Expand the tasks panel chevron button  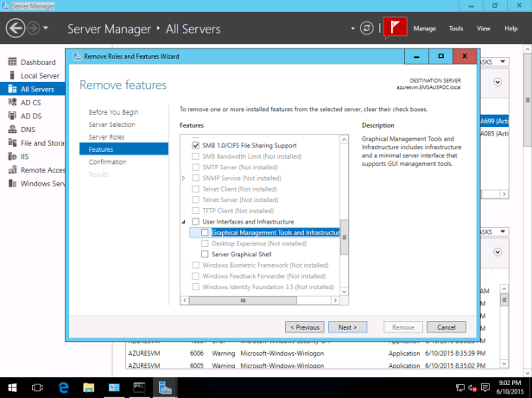pyautogui.click(x=498, y=83)
